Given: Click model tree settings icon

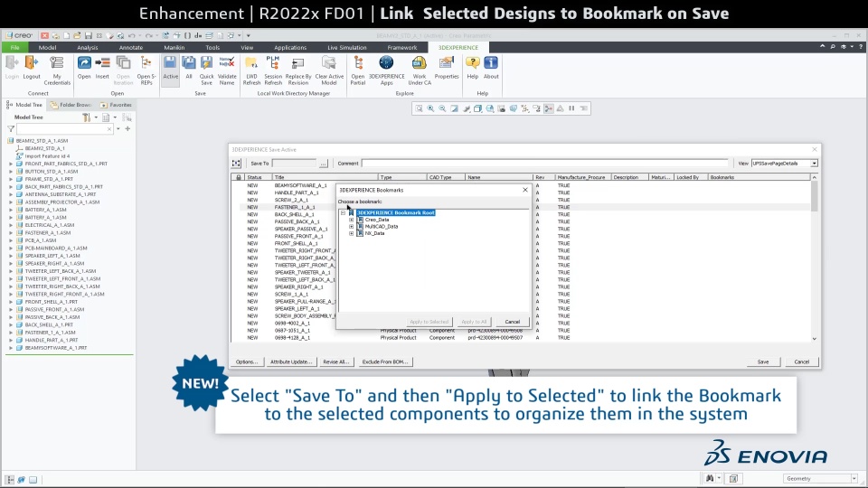Looking at the screenshot, I should click(87, 117).
